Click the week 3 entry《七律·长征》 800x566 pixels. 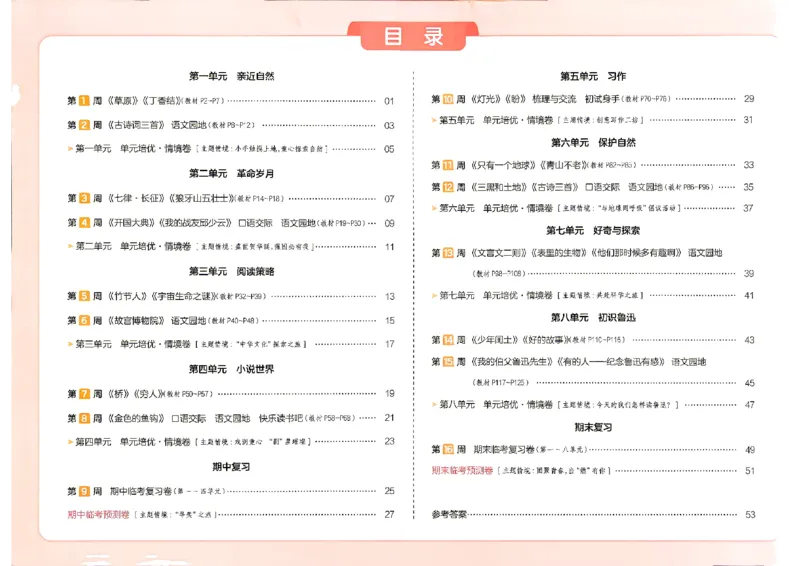tap(231, 199)
